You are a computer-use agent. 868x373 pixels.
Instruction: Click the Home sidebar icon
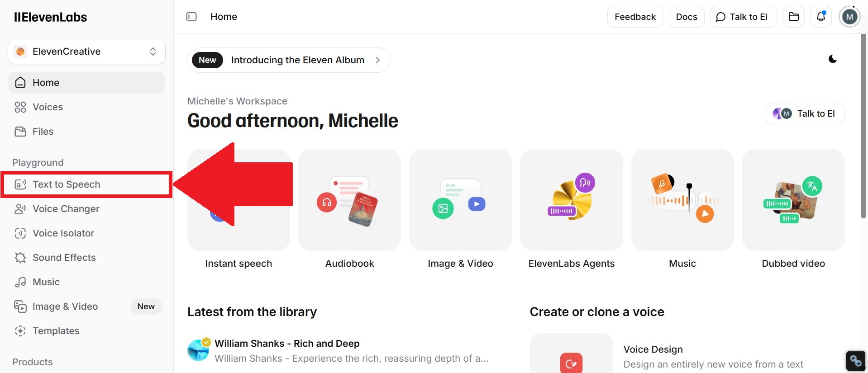20,83
